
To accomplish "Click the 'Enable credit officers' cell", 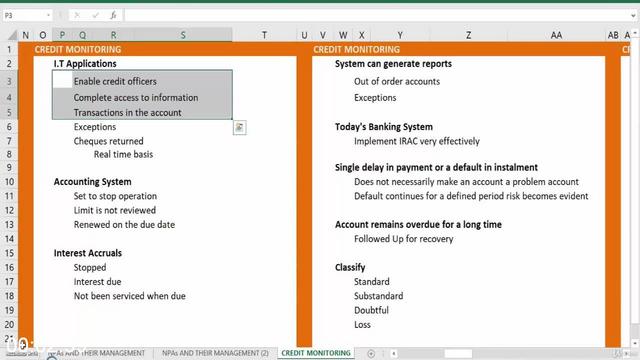I will 115,82.
